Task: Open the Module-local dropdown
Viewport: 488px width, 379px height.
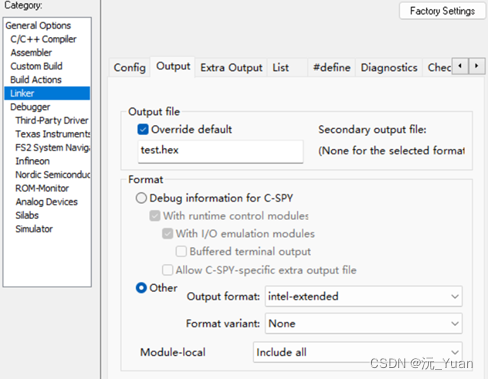Action: [358, 352]
